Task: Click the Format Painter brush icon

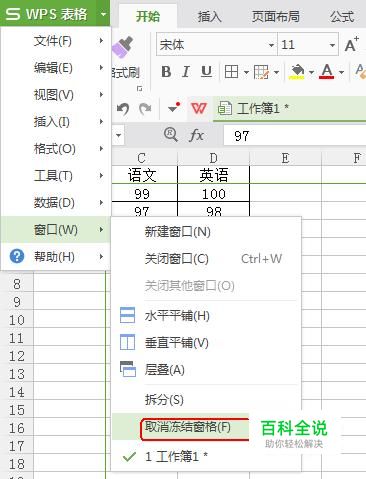Action: [x=122, y=46]
